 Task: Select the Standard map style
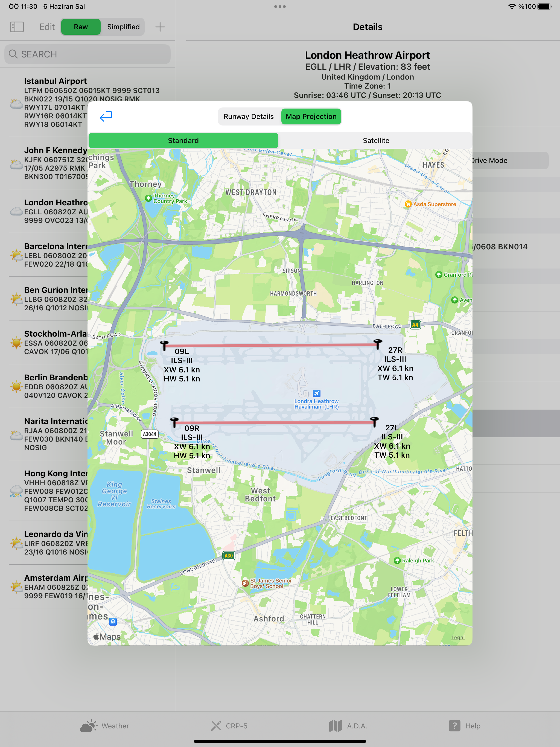click(183, 141)
